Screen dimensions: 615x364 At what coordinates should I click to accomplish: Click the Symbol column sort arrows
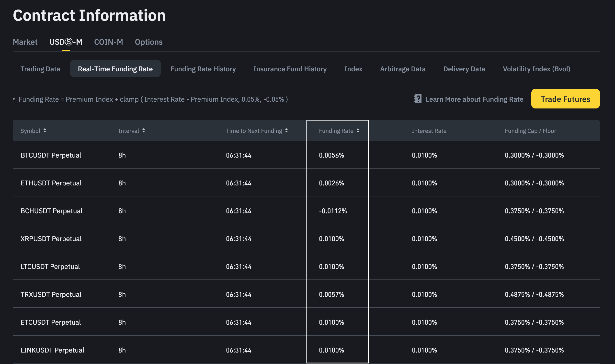click(45, 130)
